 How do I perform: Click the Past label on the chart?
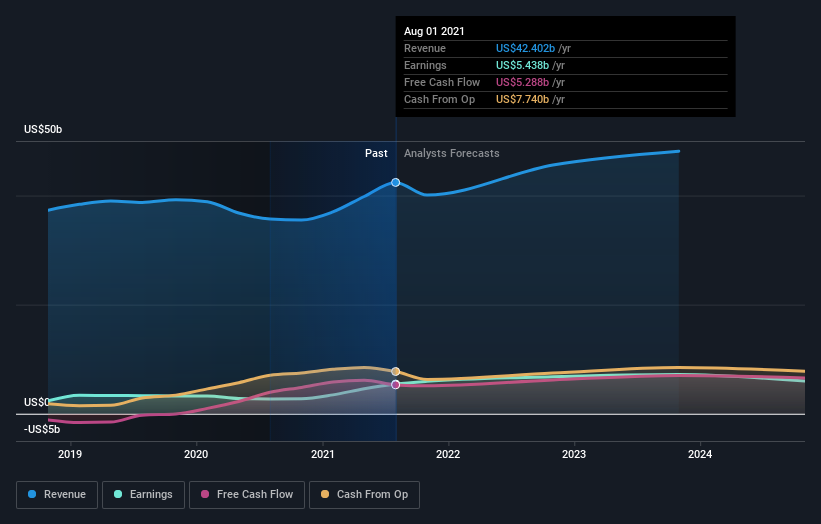(x=376, y=153)
